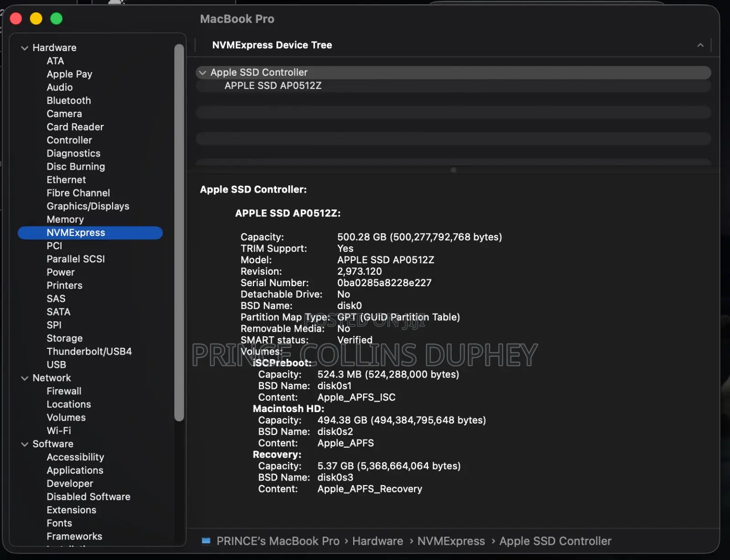Viewport: 730px width, 560px height.
Task: Open the Ethernet hardware entry
Action: (66, 180)
